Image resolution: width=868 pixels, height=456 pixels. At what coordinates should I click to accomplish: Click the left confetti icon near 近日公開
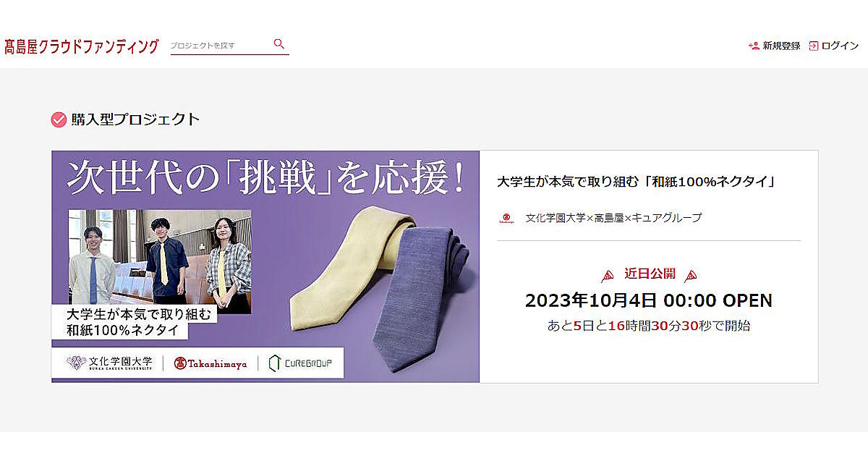pyautogui.click(x=608, y=275)
